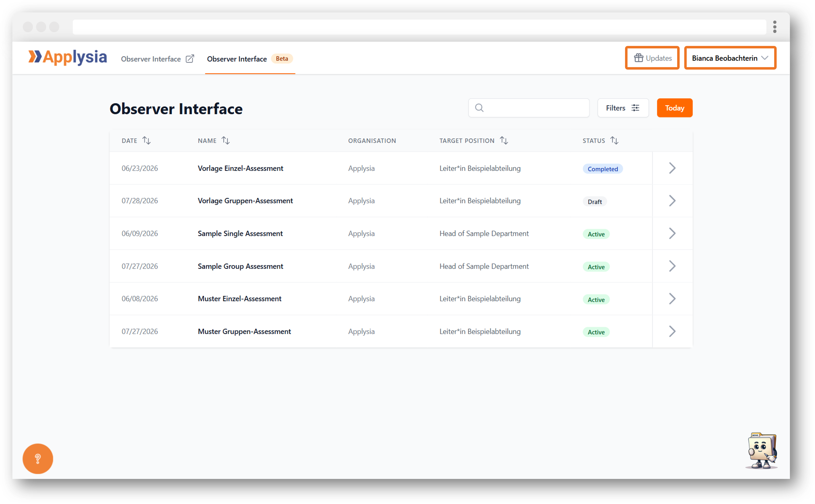Click Head of Sample Department in Sample Single row
This screenshot has width=815, height=504.
[x=484, y=233]
